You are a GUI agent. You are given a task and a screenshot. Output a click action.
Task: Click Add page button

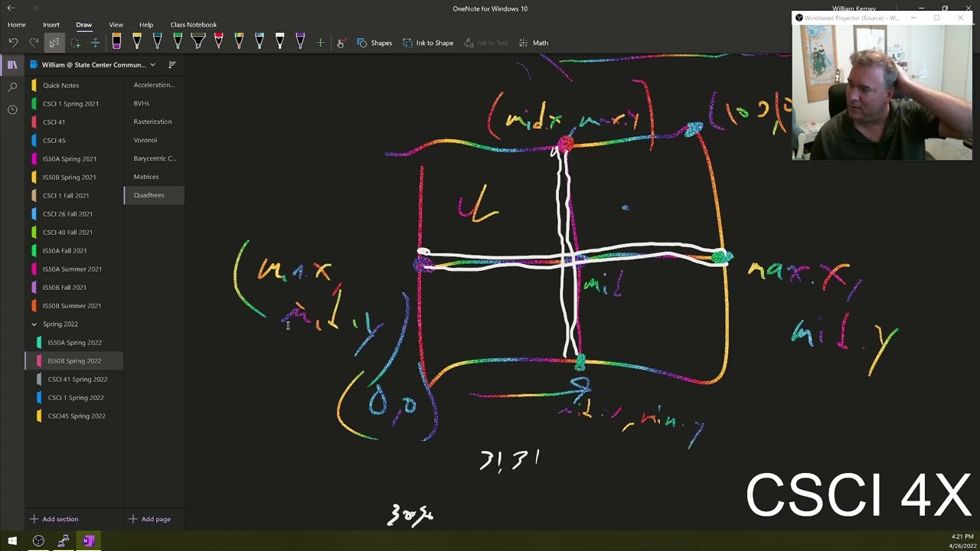coord(149,519)
